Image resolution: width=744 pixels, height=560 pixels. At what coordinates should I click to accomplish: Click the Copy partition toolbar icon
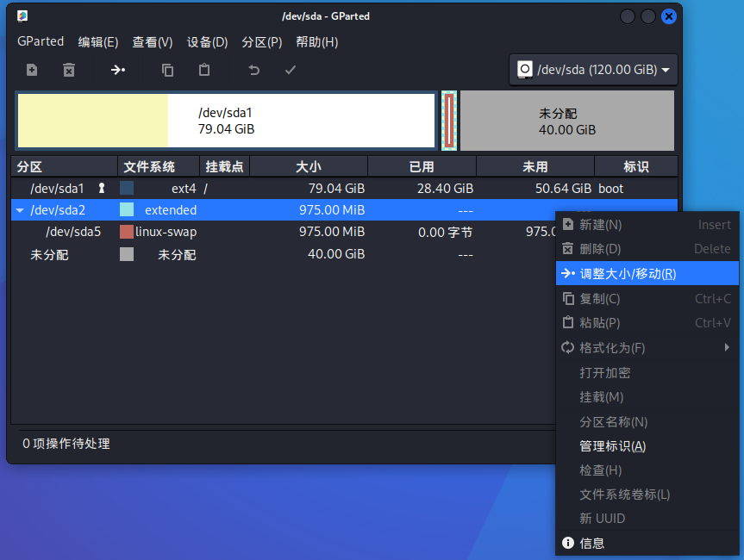[x=167, y=70]
